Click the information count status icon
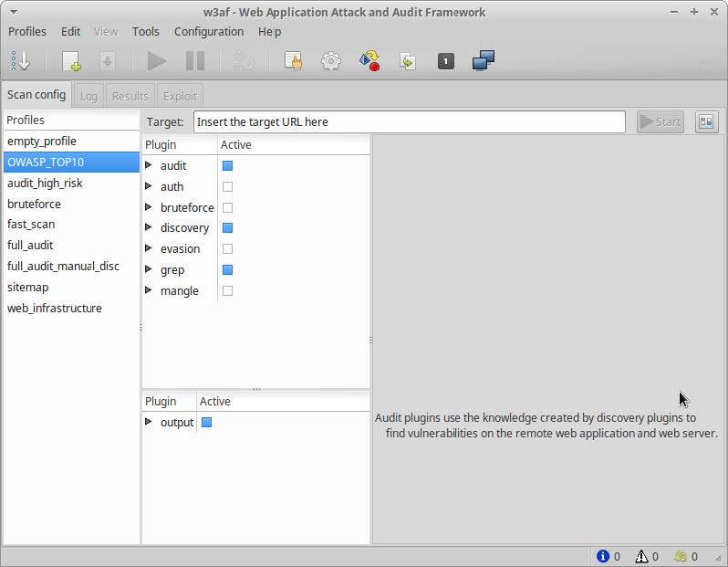 click(603, 556)
